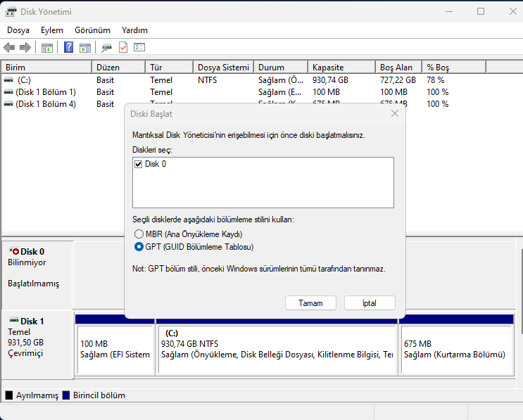Click the Disk 1 Bölüm 4 drive icon
Viewport: 523px width, 420px height.
tap(8, 104)
